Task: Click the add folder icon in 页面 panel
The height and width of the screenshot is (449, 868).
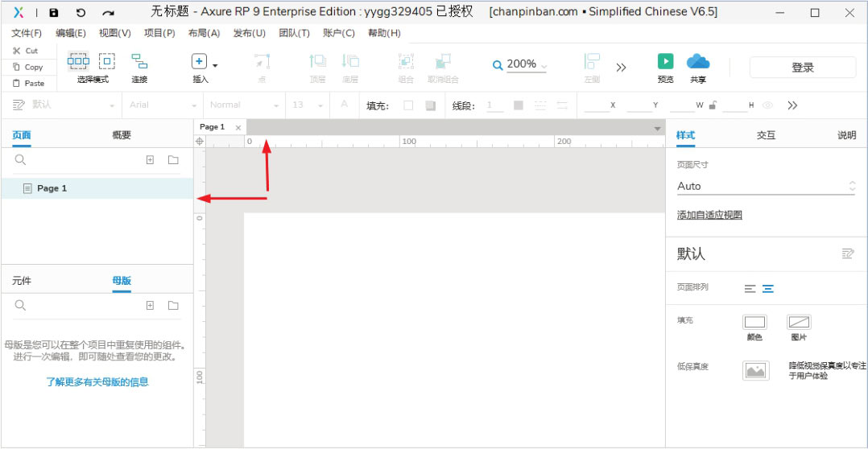Action: tap(173, 160)
